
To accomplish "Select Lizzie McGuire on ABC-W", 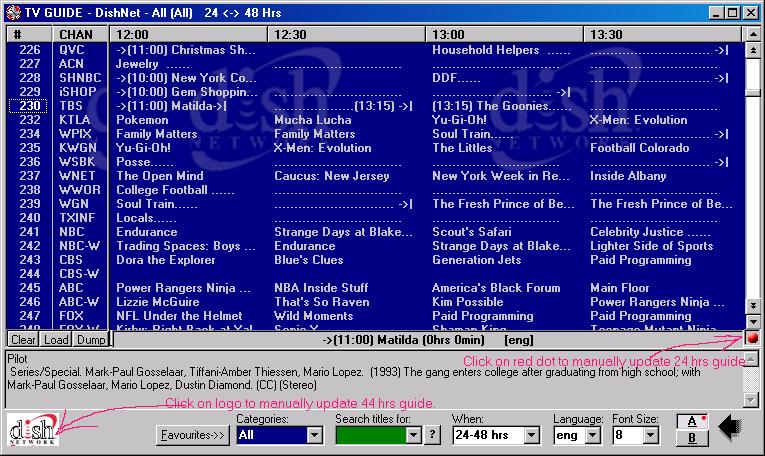I will tap(158, 302).
